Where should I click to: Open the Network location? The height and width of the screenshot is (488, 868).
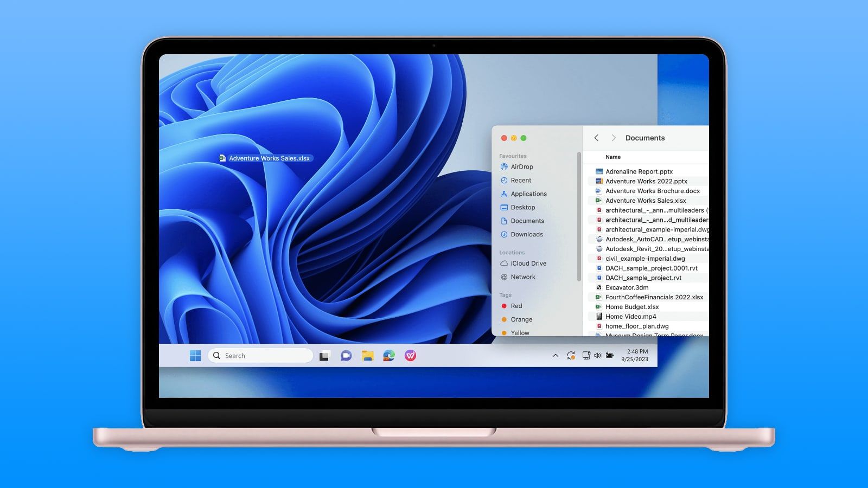pos(524,277)
